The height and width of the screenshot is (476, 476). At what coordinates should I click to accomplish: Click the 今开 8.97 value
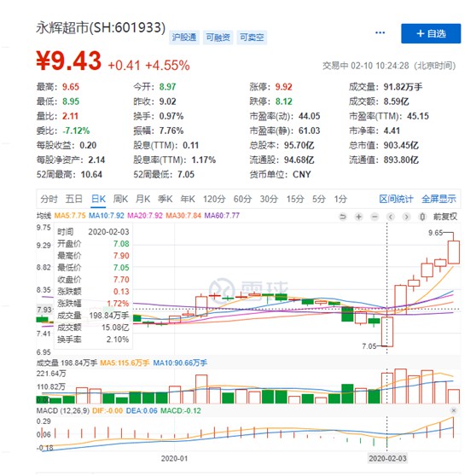(167, 87)
